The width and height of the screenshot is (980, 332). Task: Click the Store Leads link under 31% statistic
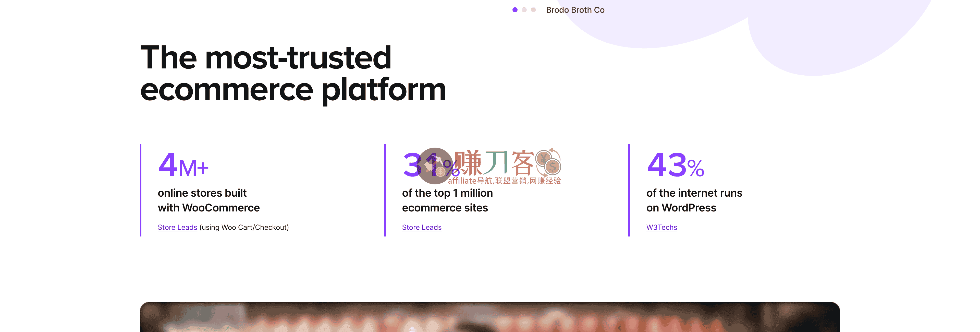point(422,227)
